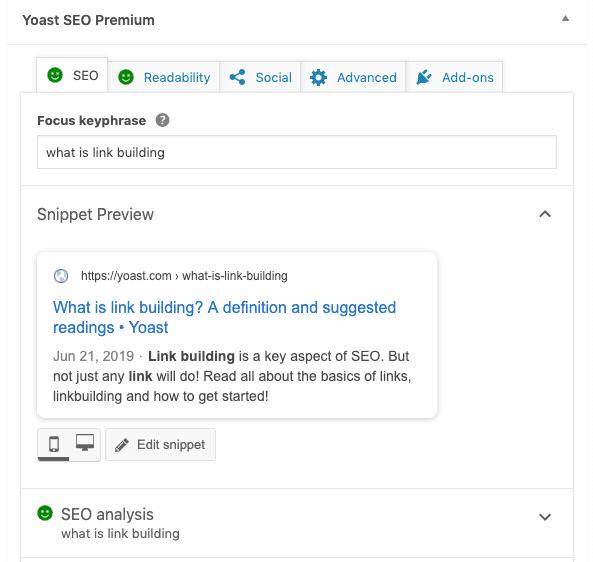Open the Readability tab
Image resolution: width=593 pixels, height=562 pixels.
click(163, 77)
